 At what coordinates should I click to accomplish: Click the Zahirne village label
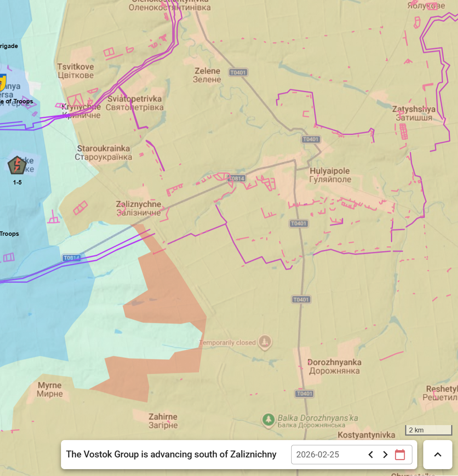tap(163, 421)
